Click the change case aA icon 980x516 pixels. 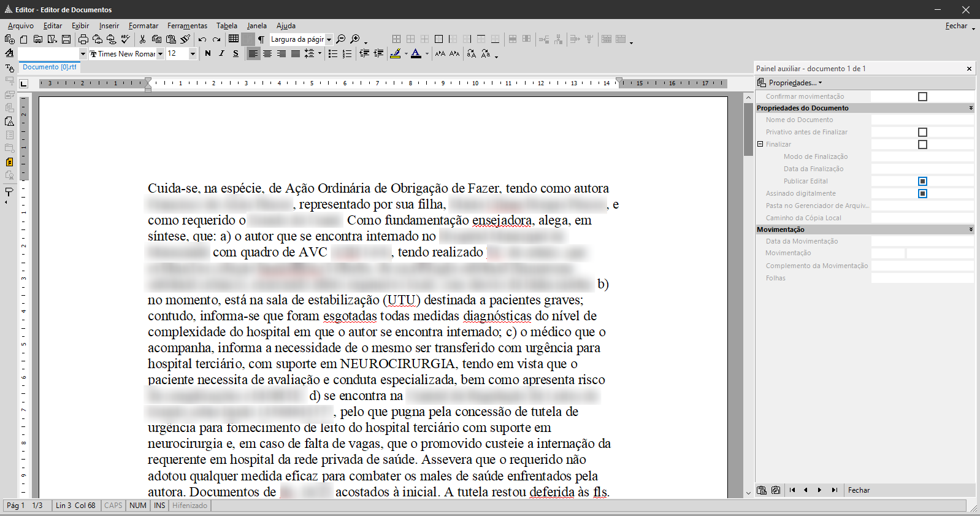[471, 53]
